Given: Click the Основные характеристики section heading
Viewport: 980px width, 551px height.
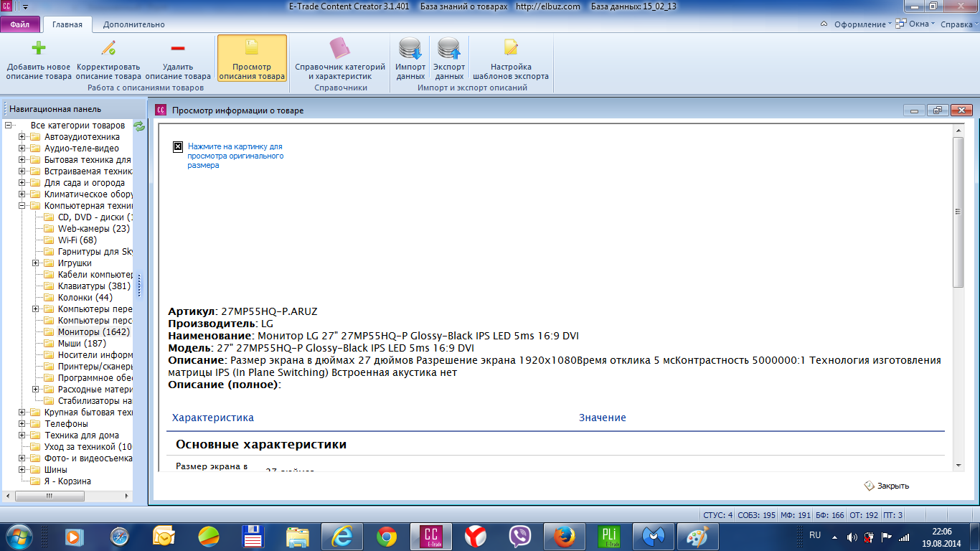Looking at the screenshot, I should 261,445.
